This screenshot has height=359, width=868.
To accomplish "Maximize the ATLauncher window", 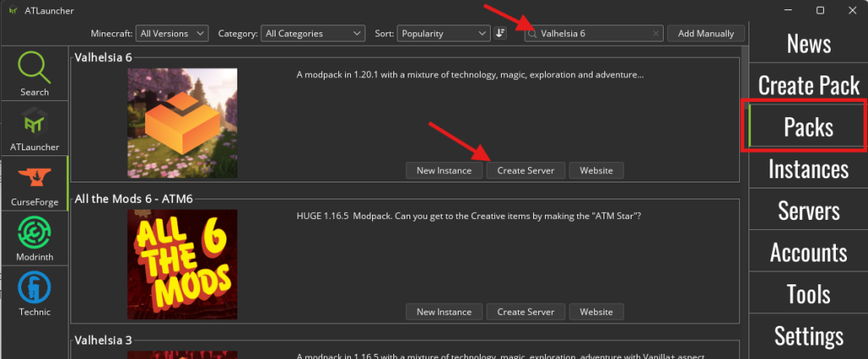I will [821, 10].
